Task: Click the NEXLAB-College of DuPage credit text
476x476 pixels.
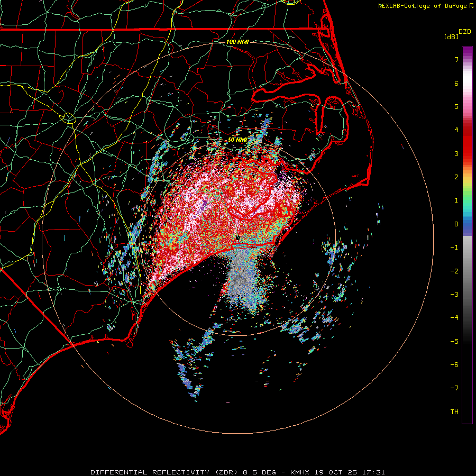Action: click(x=426, y=6)
